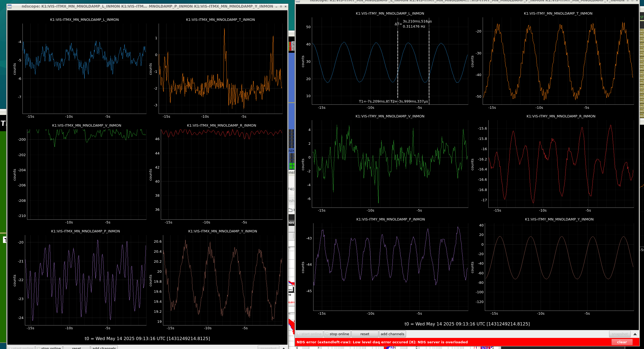Close the ITMX ndscope window
The width and height of the screenshot is (644, 349).
pos(285,6)
